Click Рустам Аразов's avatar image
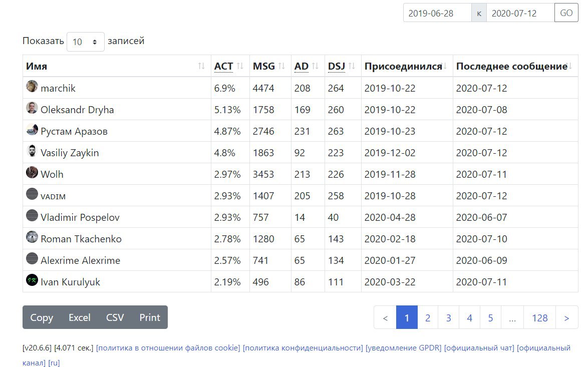The image size is (588, 367). (32, 129)
